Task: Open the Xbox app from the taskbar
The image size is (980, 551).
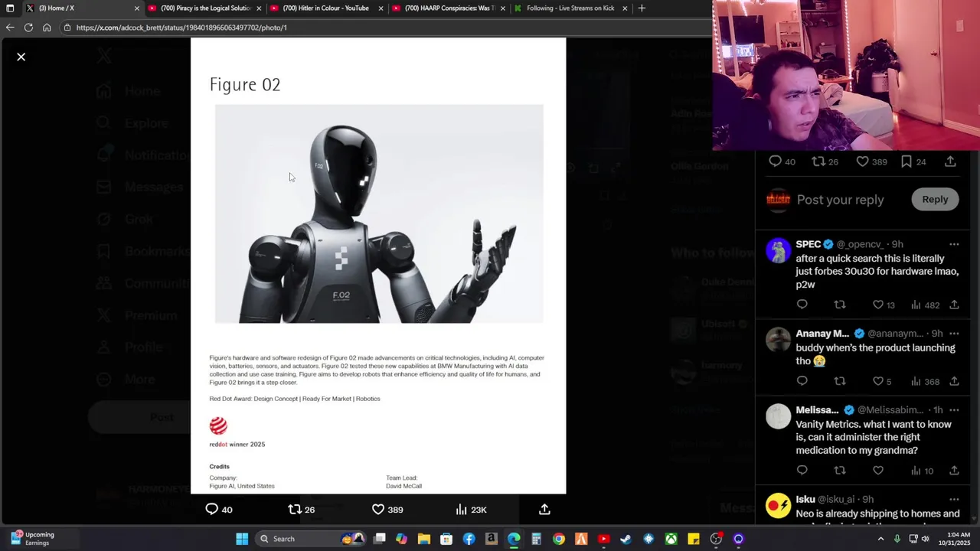Action: point(671,539)
